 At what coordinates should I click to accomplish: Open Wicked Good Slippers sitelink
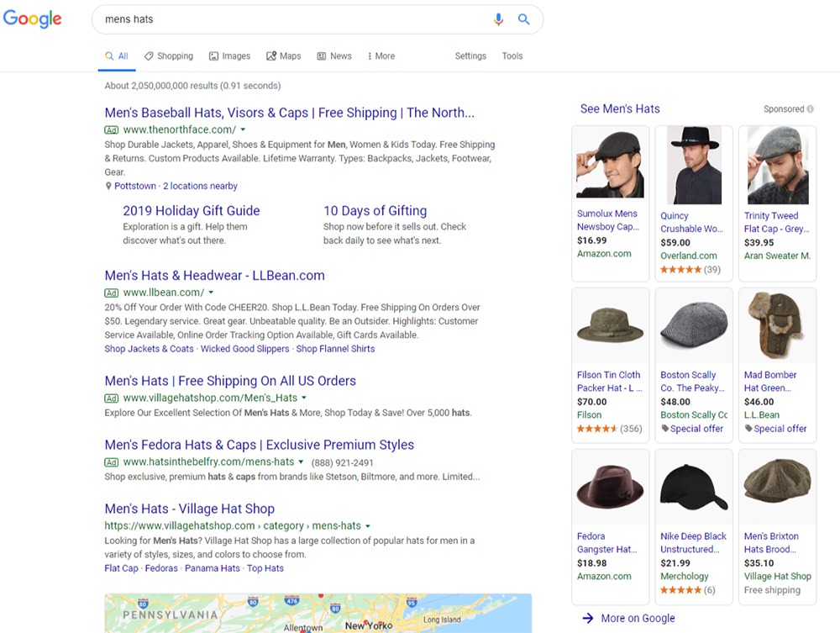244,349
